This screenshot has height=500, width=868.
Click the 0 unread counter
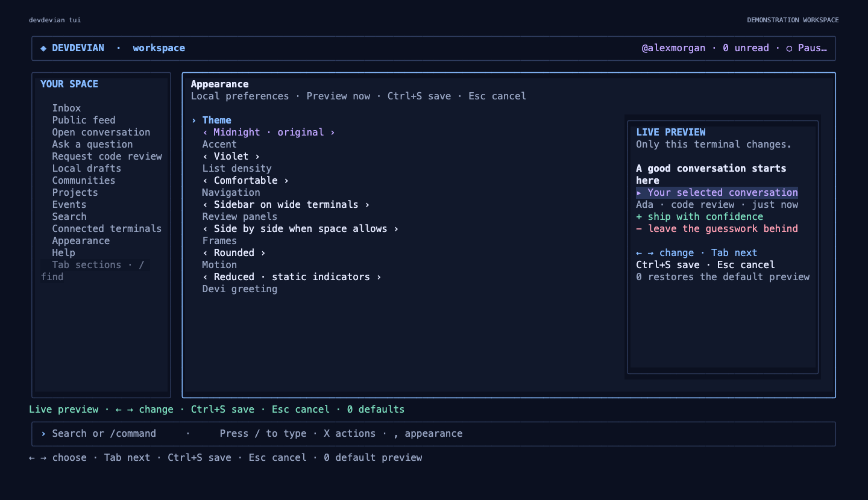[x=746, y=48]
